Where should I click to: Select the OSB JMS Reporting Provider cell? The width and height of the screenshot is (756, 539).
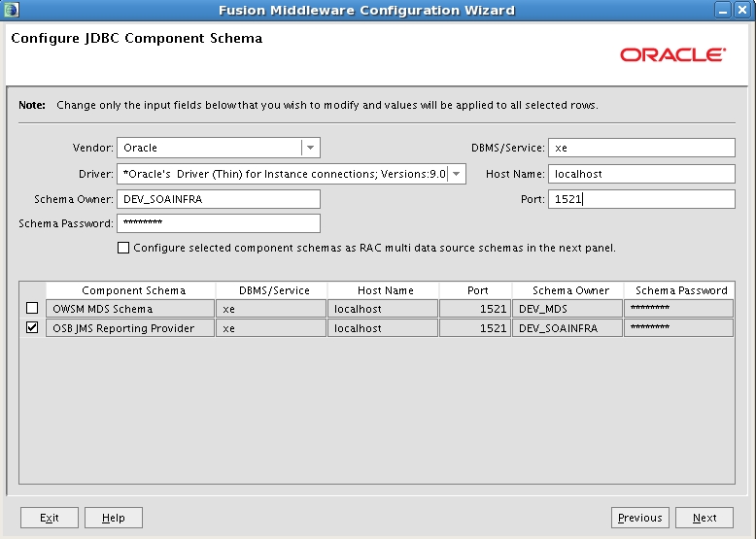[x=130, y=328]
